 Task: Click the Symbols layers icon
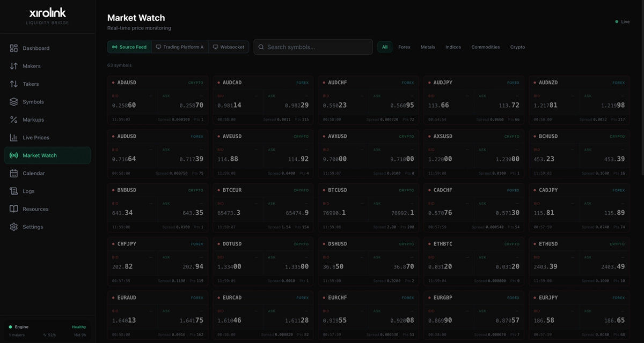point(14,102)
